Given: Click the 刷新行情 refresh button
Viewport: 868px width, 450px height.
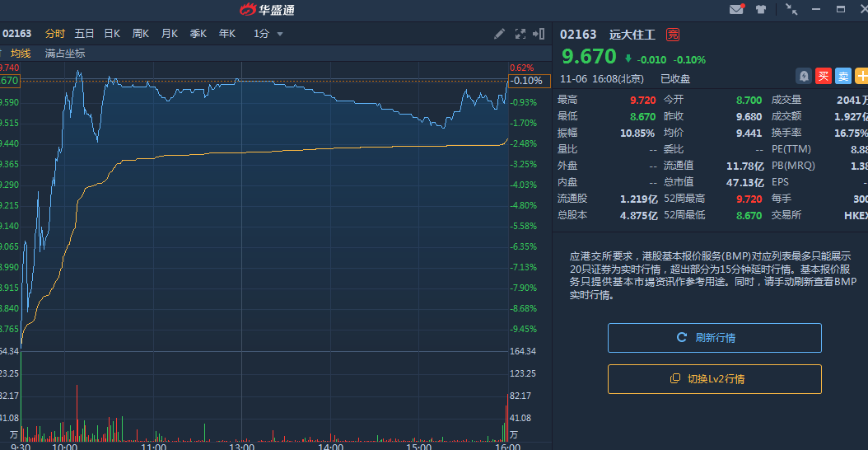Looking at the screenshot, I should [x=714, y=338].
